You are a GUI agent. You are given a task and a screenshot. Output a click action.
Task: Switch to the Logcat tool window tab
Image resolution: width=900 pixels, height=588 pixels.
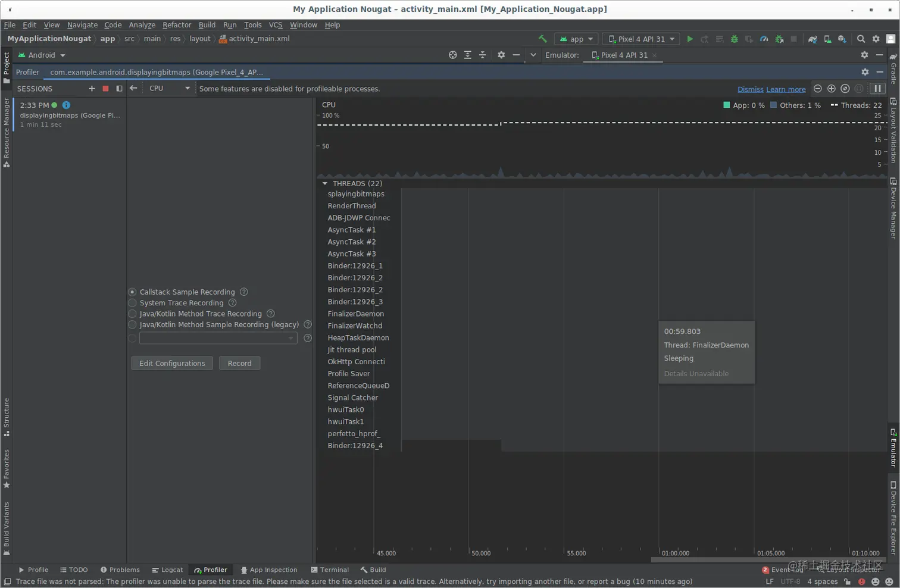tap(167, 570)
